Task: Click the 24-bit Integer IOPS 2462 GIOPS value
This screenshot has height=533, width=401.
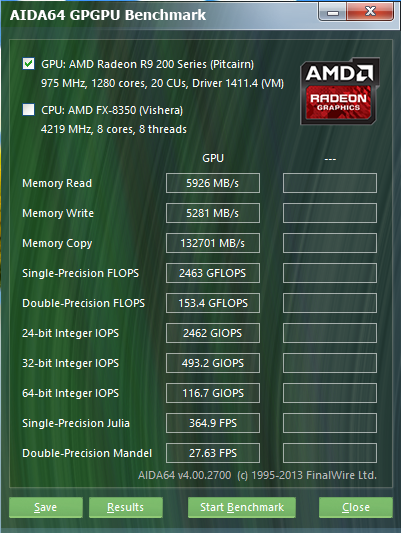Action: 213,333
